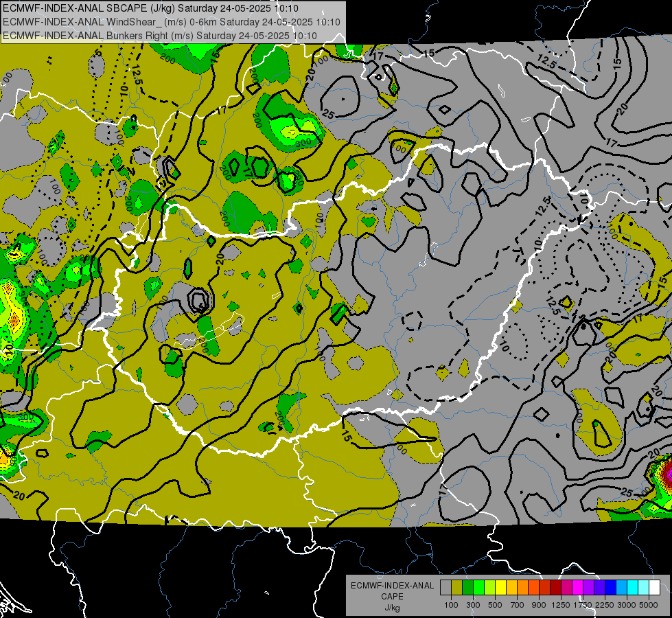Click the legend value 300
Image resolution: width=672 pixels, height=618 pixels.
pyautogui.click(x=473, y=605)
